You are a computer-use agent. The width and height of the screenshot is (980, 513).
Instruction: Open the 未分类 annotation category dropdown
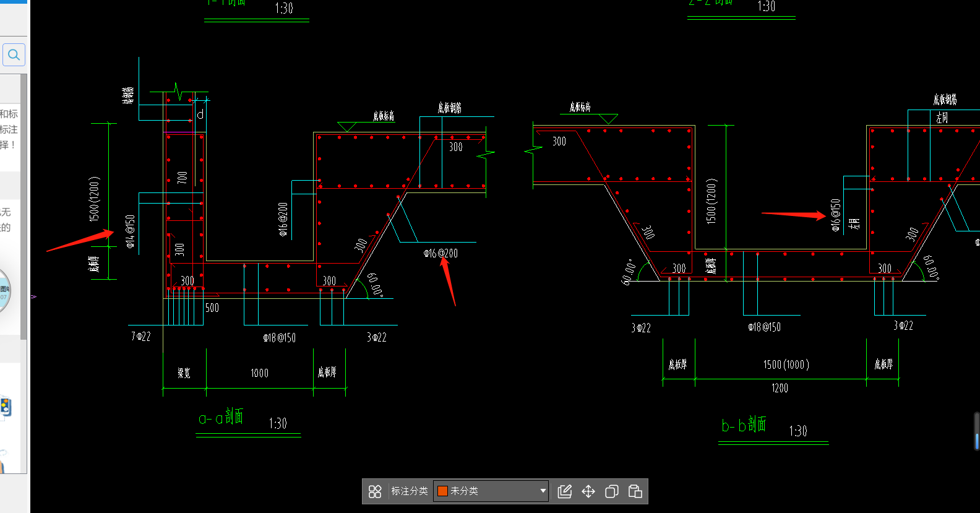[x=491, y=491]
